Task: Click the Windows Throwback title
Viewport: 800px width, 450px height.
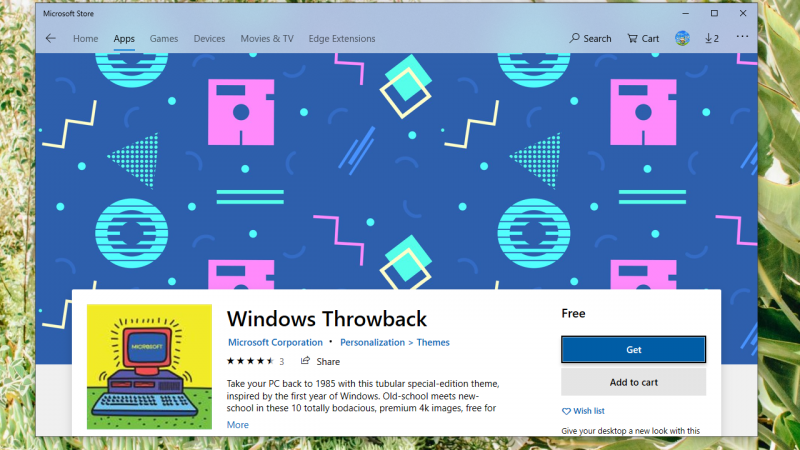Action: coord(327,319)
